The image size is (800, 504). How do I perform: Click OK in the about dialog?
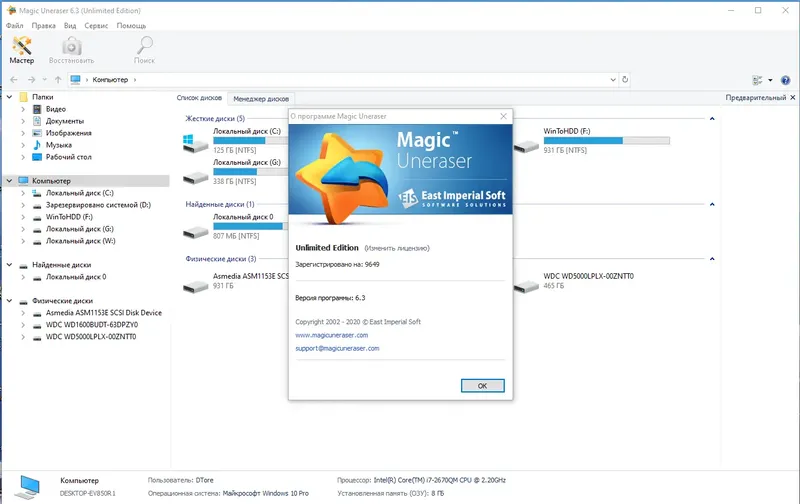click(482, 386)
